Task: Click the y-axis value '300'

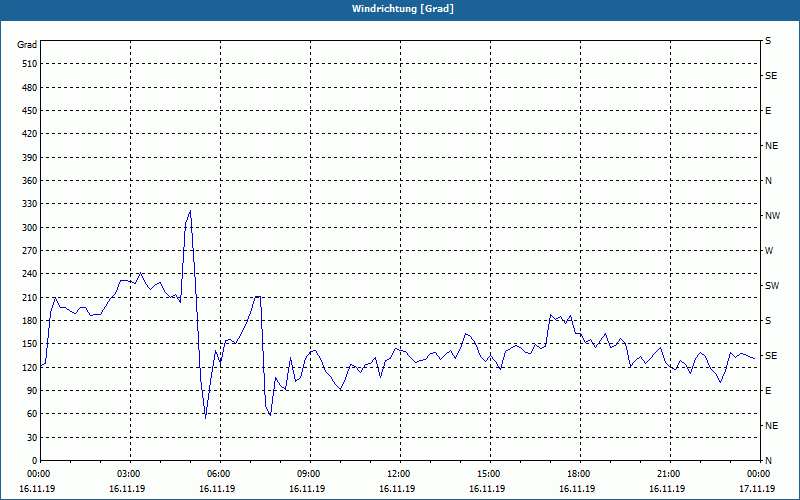Action: (30, 228)
